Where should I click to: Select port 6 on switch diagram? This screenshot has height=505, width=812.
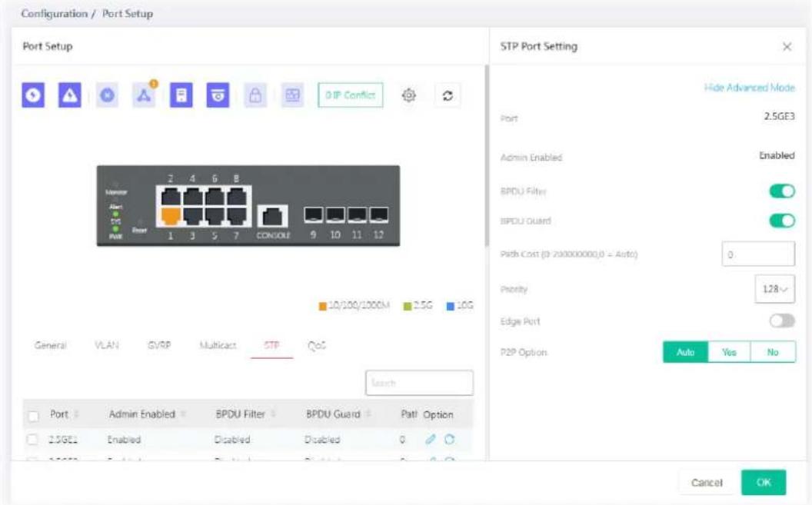coord(214,196)
